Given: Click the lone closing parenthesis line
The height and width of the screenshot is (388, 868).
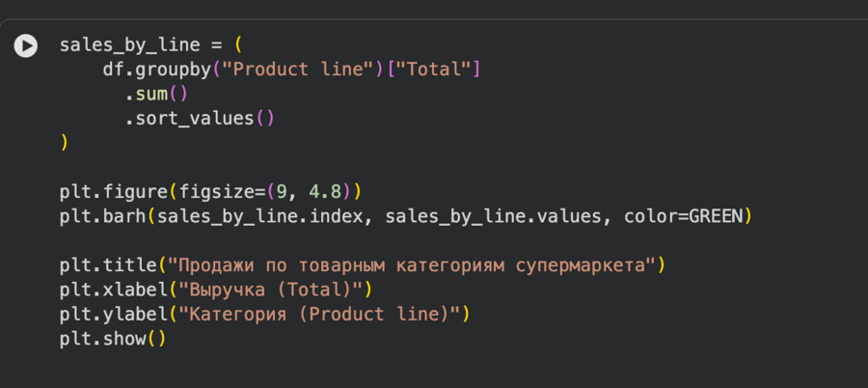Looking at the screenshot, I should click(x=65, y=143).
